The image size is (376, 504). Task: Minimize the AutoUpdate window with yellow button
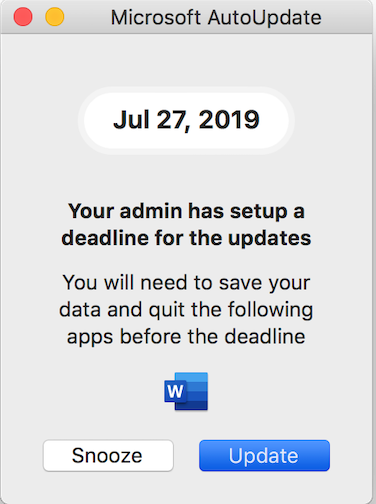tap(55, 17)
